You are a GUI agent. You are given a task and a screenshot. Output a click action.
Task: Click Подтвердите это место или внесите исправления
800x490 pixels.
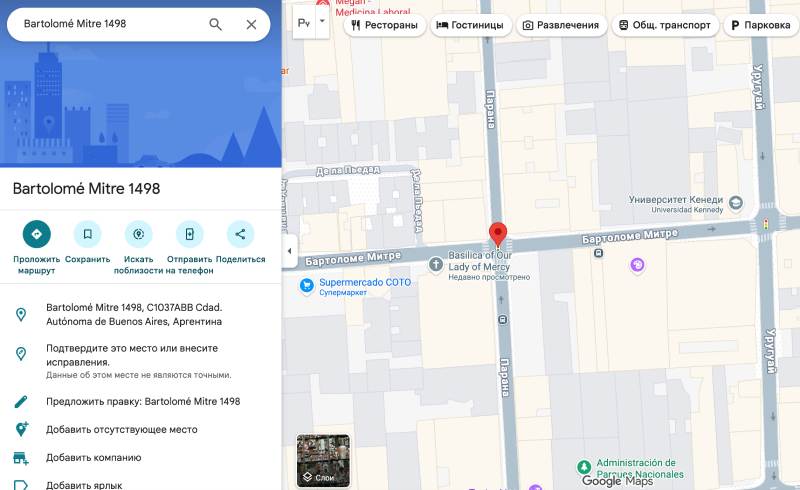coord(140,360)
